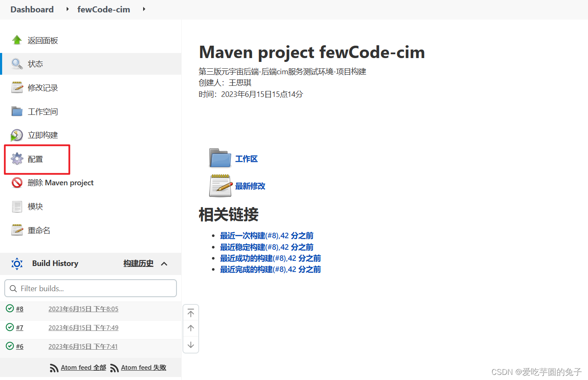The height and width of the screenshot is (380, 588).
Task: Select 状态 in side menu
Action: [x=35, y=64]
